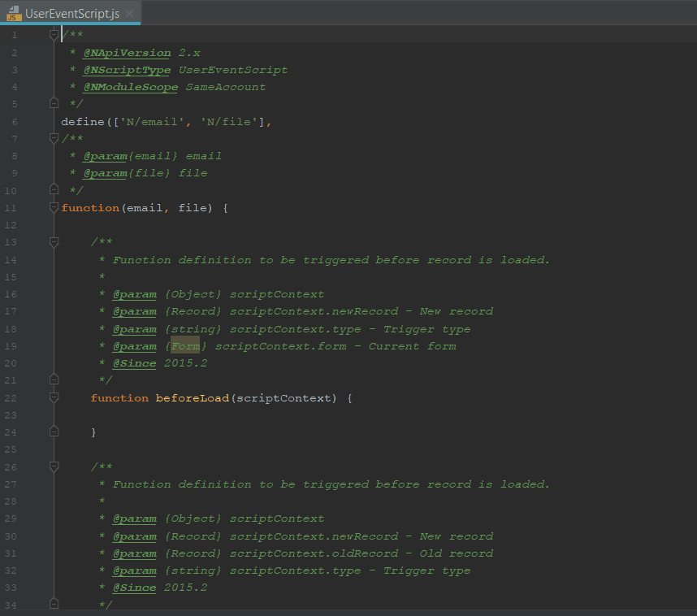This screenshot has height=616, width=697.
Task: Collapse the beforeLoad function at line 22
Action: pyautogui.click(x=54, y=397)
